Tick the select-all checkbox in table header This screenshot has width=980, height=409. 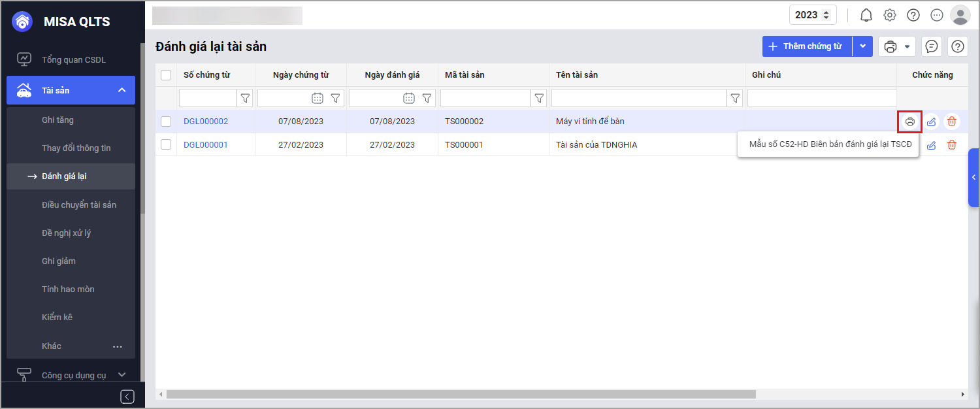pos(166,75)
